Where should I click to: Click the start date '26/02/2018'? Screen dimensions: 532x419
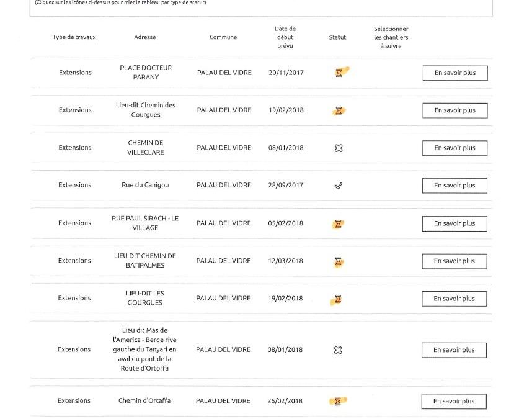click(x=285, y=401)
